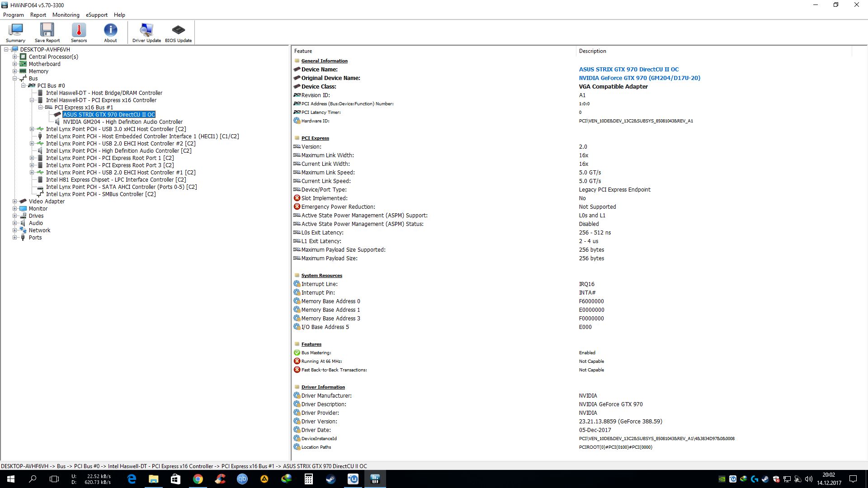Open the Program menu
868x488 pixels.
click(14, 15)
